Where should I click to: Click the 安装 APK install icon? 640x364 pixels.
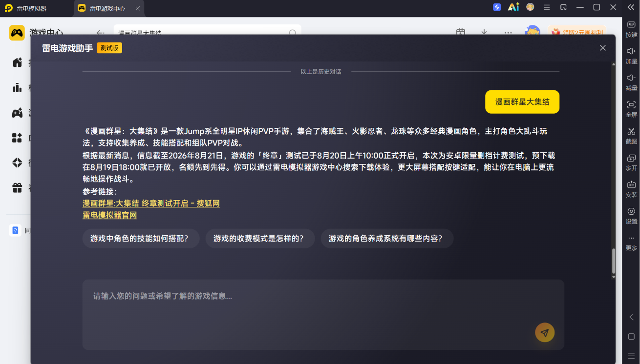(631, 184)
